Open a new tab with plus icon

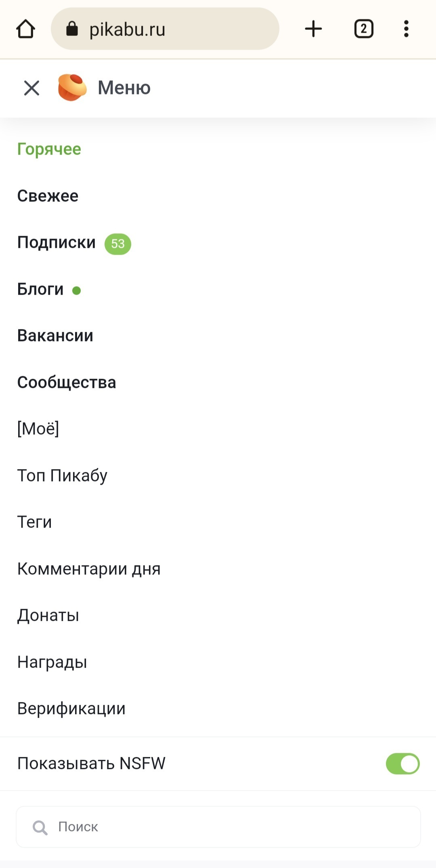coord(313,29)
